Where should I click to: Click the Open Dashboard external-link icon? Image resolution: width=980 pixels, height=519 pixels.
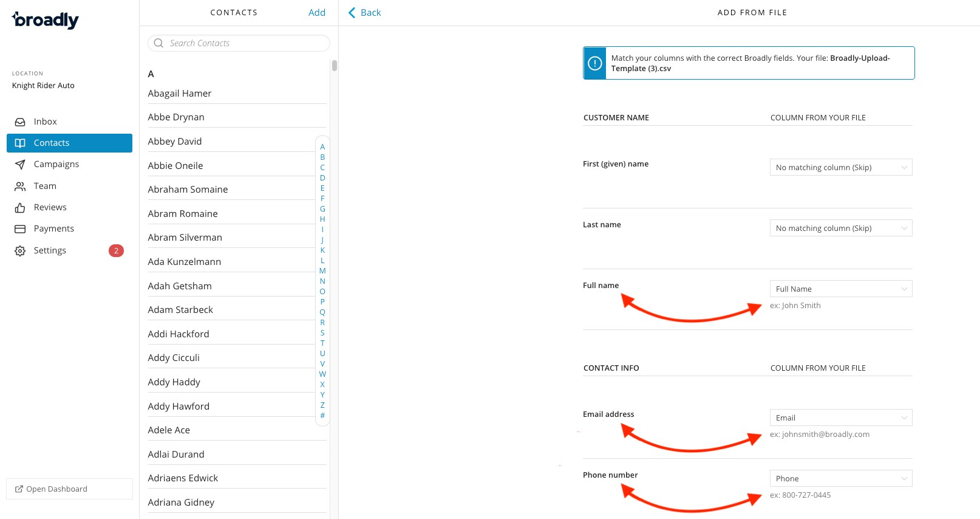click(19, 489)
